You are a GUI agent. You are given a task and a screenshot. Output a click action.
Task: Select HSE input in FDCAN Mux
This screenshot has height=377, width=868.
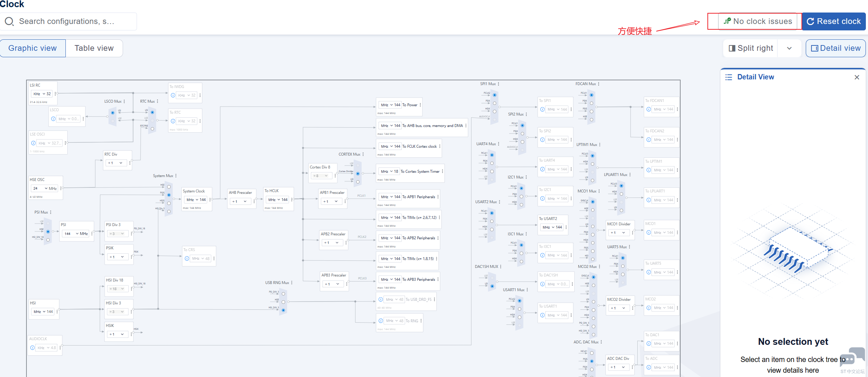[592, 119]
